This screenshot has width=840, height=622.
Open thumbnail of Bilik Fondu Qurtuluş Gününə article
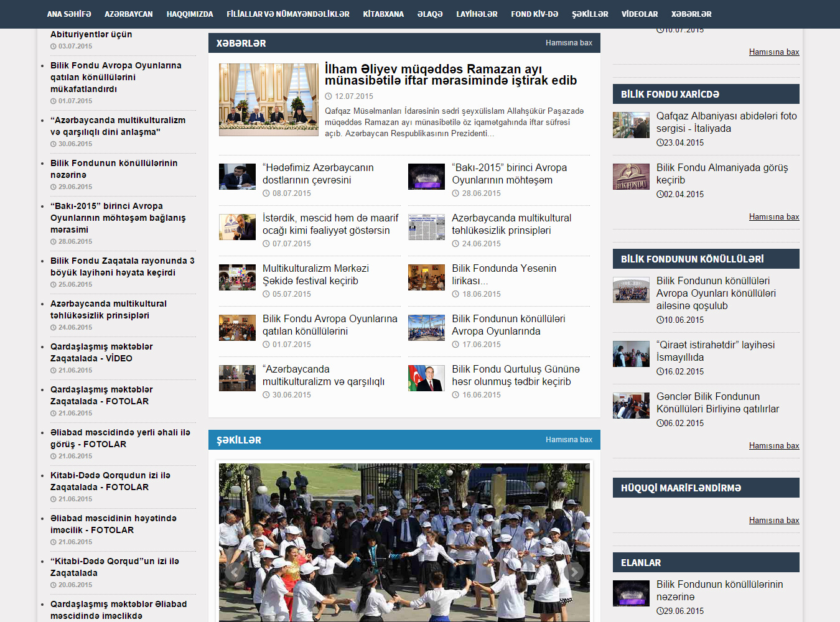pyautogui.click(x=426, y=378)
